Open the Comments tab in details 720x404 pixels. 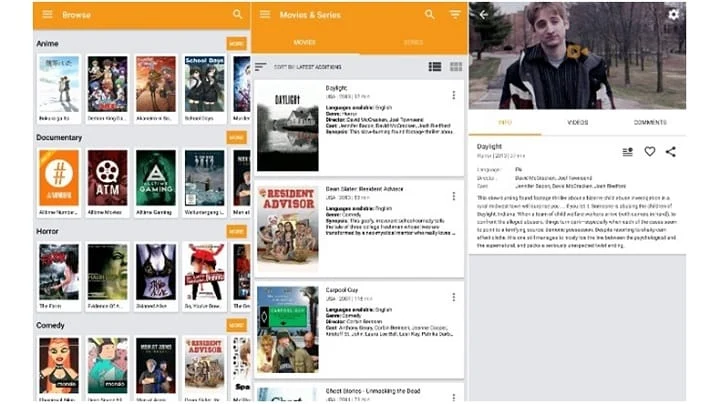(x=650, y=123)
